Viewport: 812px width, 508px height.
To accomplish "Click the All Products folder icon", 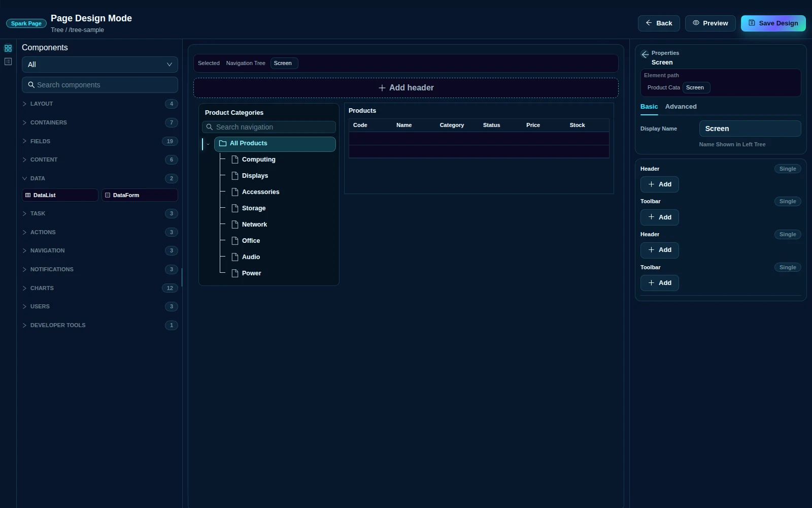I will coord(223,143).
